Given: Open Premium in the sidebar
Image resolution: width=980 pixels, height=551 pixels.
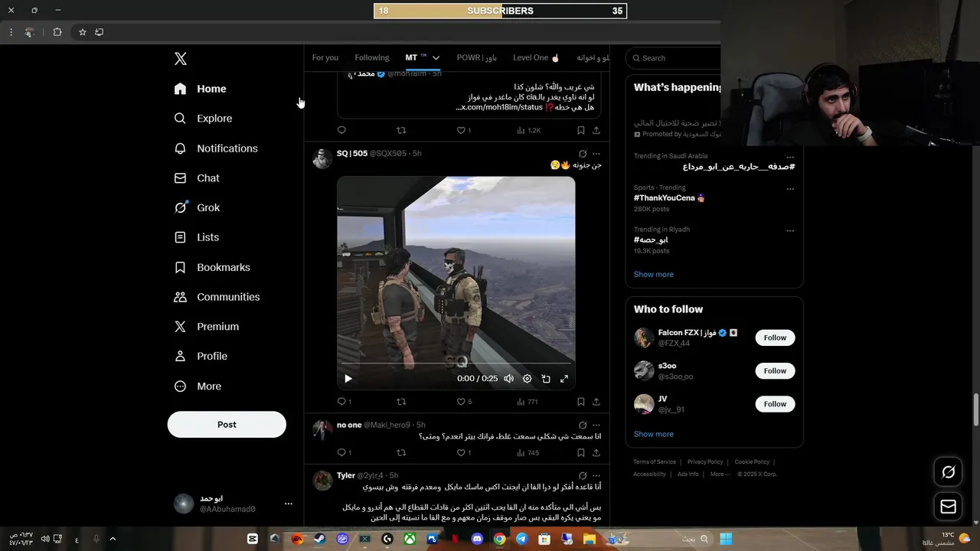Looking at the screenshot, I should pyautogui.click(x=207, y=326).
